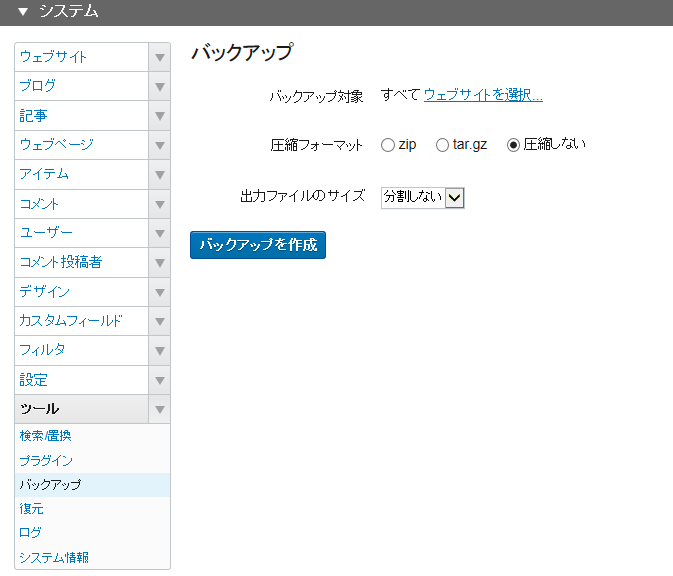Open the アイテム sidebar menu

coord(82,175)
